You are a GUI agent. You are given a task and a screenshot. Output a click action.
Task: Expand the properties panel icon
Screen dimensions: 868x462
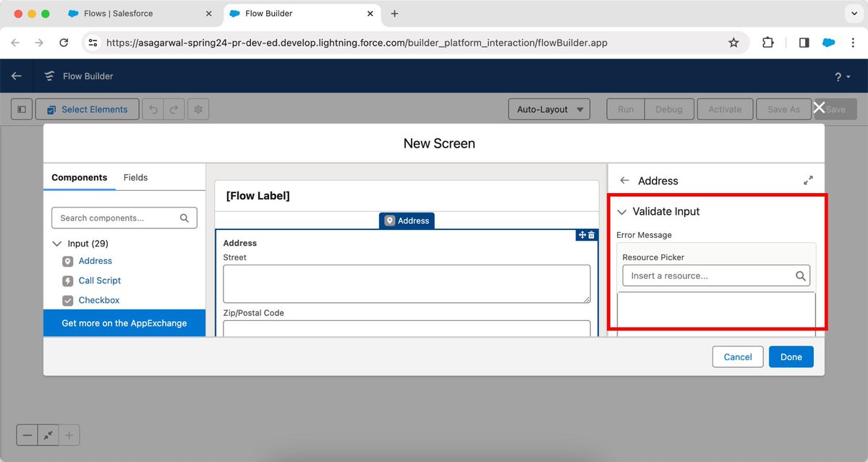click(x=809, y=181)
